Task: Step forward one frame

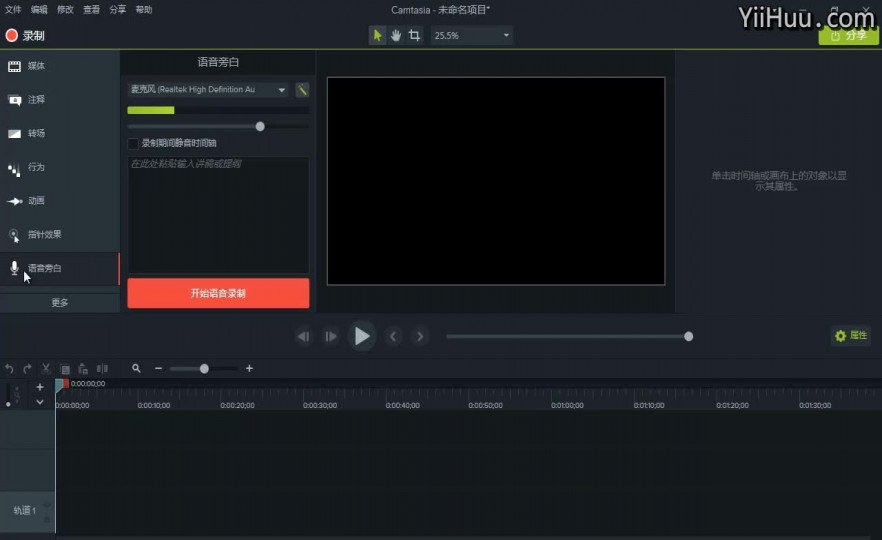Action: [x=331, y=336]
